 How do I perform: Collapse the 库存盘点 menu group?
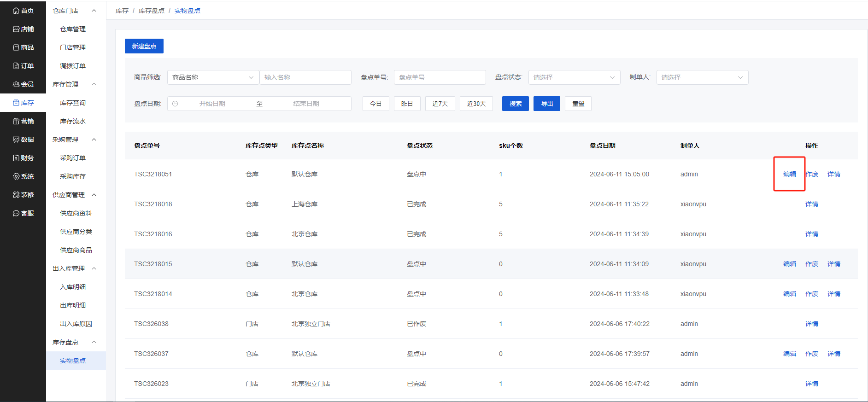coord(94,342)
